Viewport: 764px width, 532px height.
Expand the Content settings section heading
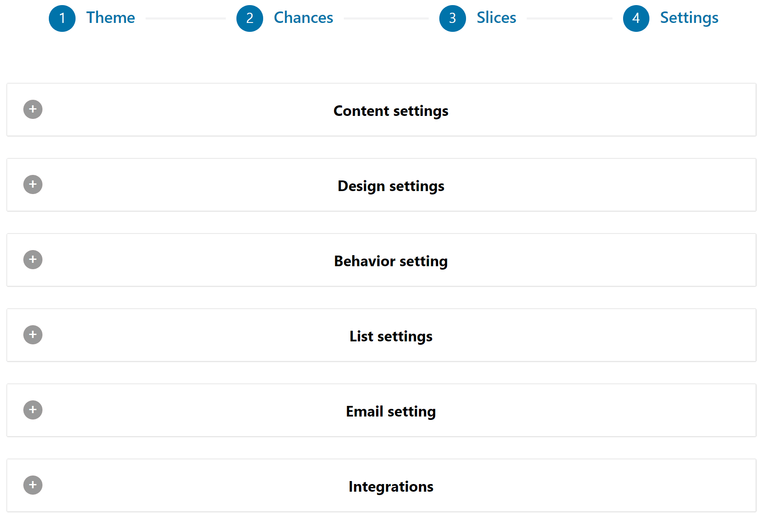click(390, 111)
